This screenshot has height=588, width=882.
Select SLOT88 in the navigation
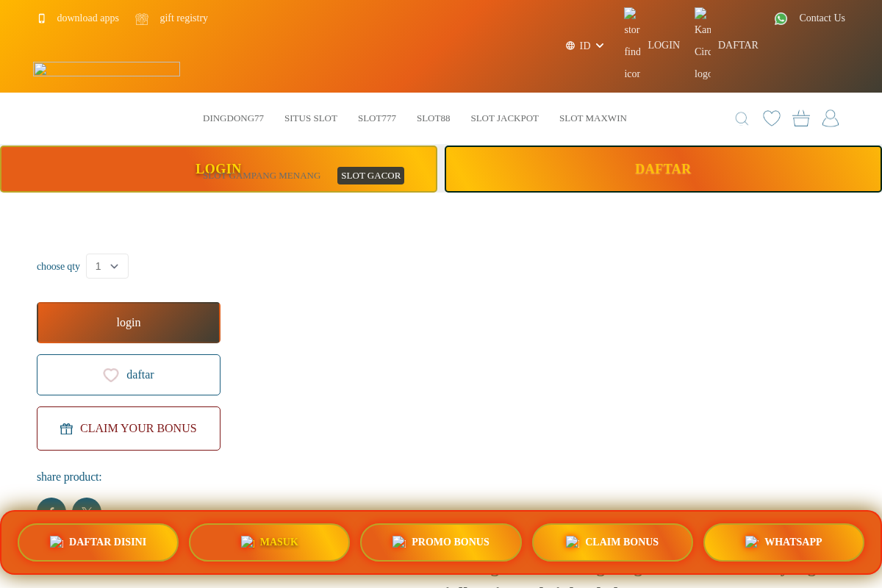coord(434,118)
